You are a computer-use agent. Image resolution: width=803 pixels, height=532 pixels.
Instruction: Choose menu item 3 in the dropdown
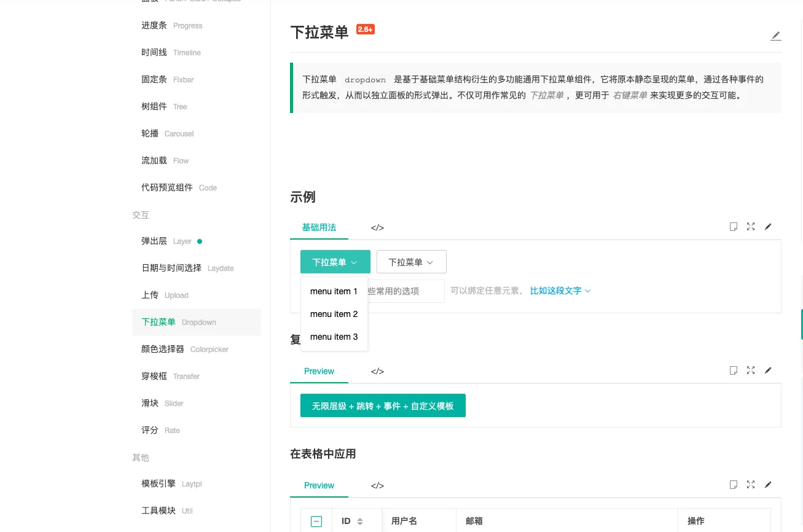pyautogui.click(x=334, y=337)
